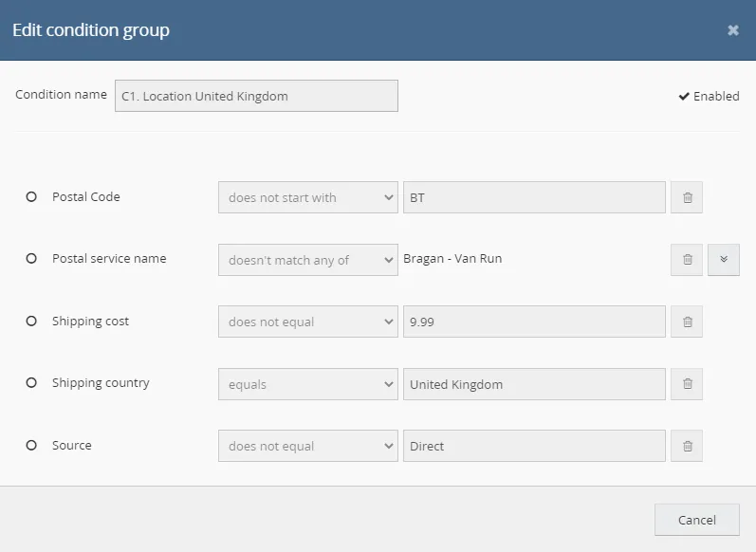Click the Shipping cost value field '9.99'
This screenshot has height=552, width=756.
click(534, 322)
